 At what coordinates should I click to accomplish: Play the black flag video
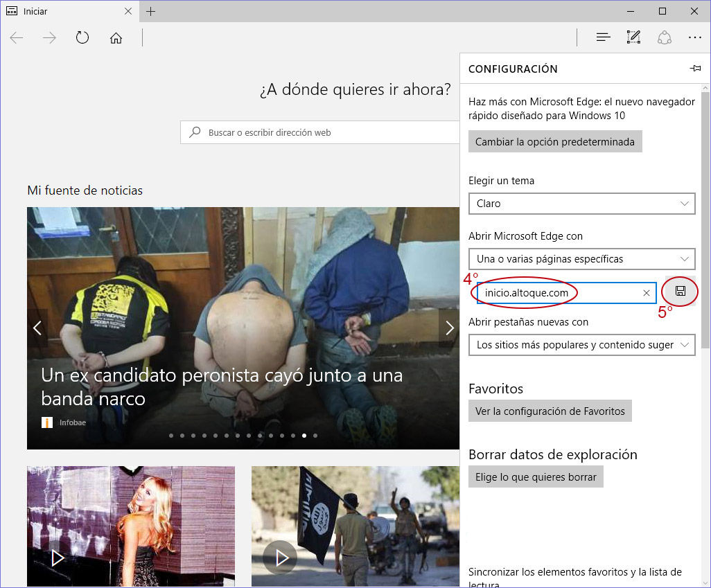(x=280, y=558)
